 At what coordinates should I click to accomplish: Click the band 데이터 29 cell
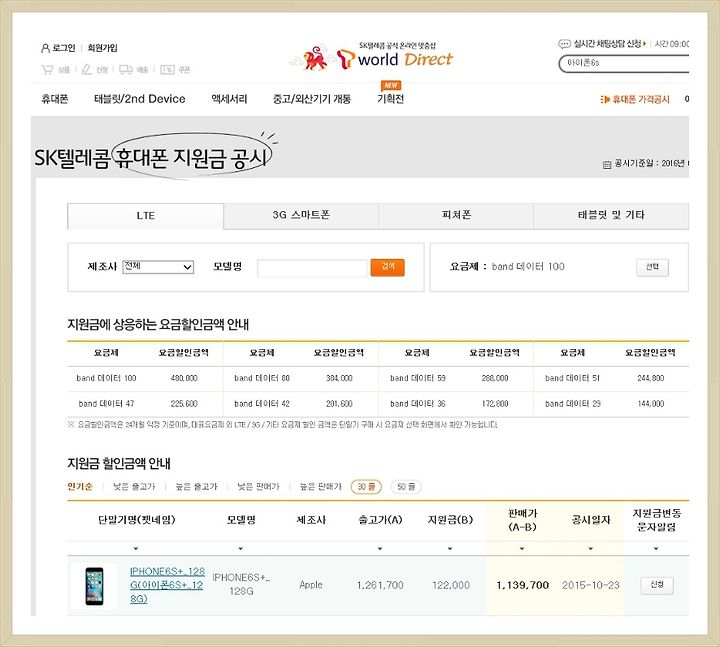coord(573,404)
